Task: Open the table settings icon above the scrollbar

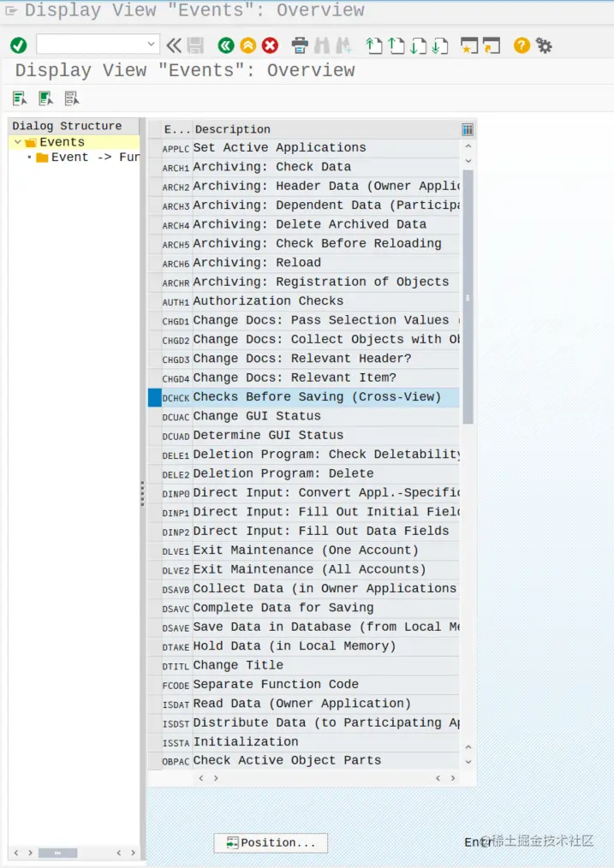Action: (468, 129)
